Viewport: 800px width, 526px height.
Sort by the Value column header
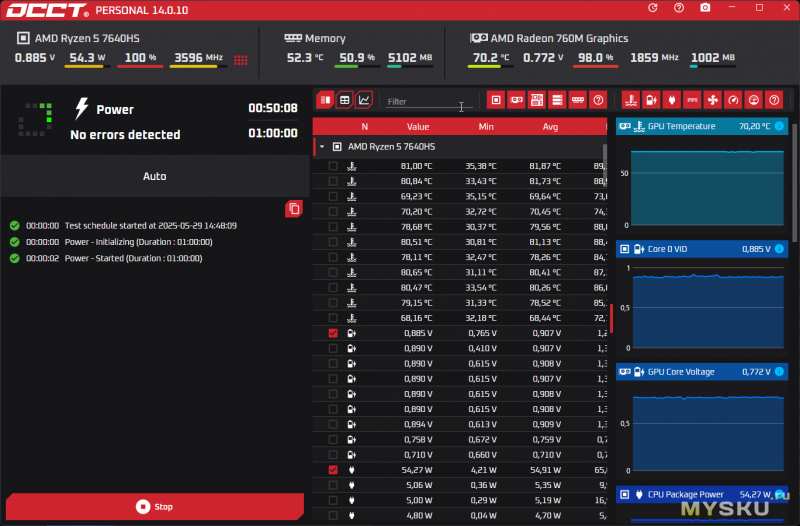(x=418, y=127)
